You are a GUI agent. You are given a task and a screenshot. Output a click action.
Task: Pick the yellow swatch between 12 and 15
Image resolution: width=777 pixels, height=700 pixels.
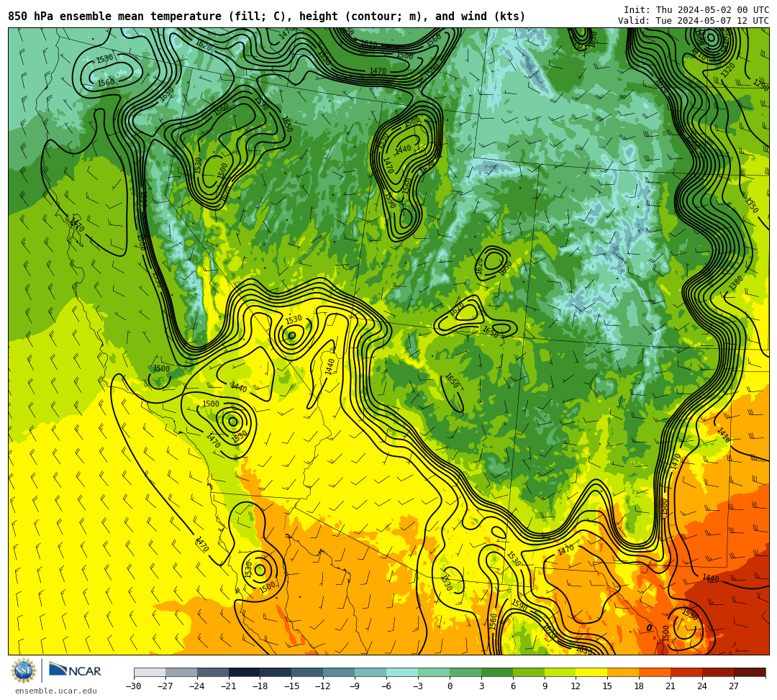pyautogui.click(x=592, y=672)
